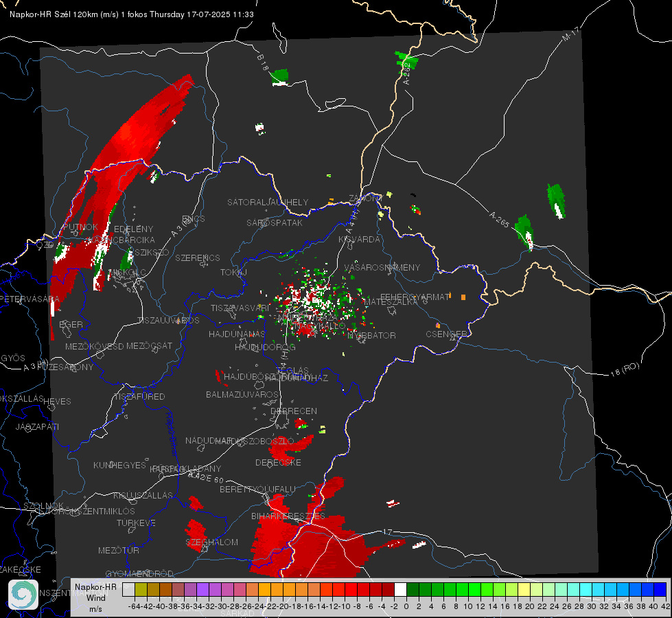Click the radar title timestamp text
Screen dimensions: 672x618
tap(132, 14)
